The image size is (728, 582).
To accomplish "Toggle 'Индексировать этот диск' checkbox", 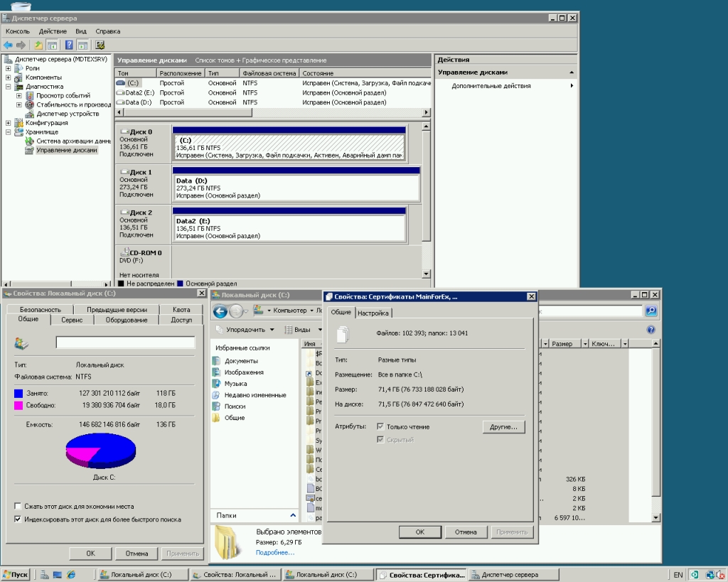I will pos(18,519).
